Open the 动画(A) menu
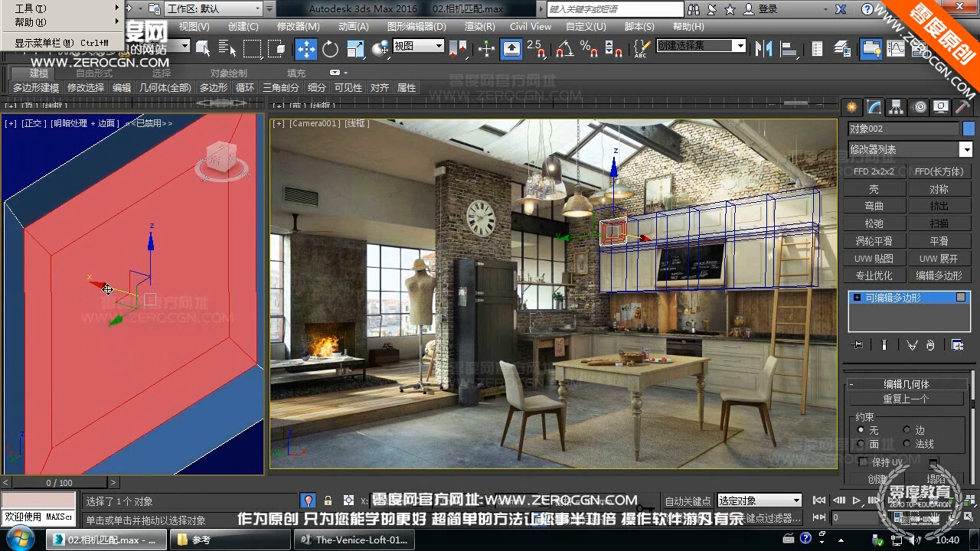Image resolution: width=980 pixels, height=551 pixels. (x=353, y=26)
